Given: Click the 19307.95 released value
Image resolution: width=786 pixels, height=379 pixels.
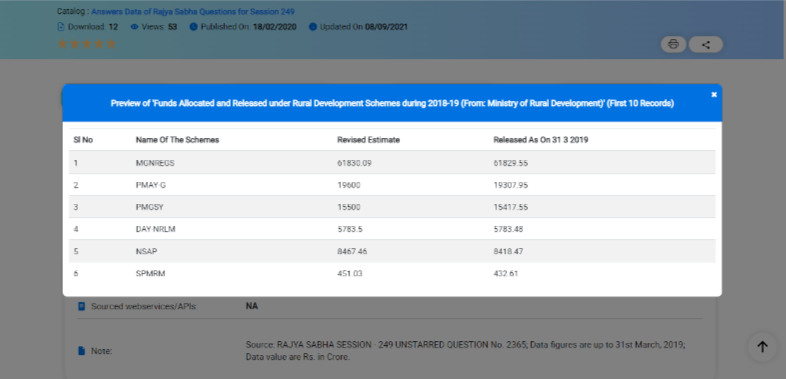Looking at the screenshot, I should coord(510,185).
